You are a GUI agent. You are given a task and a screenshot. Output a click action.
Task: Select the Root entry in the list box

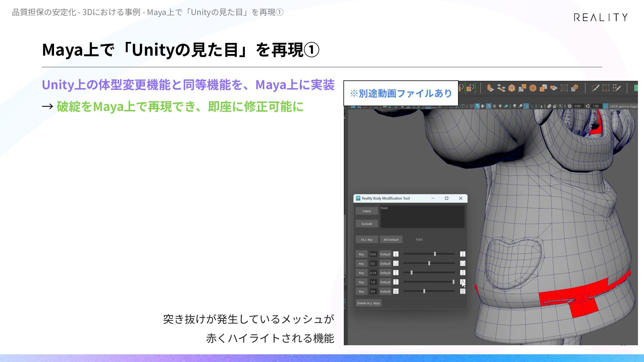click(384, 208)
